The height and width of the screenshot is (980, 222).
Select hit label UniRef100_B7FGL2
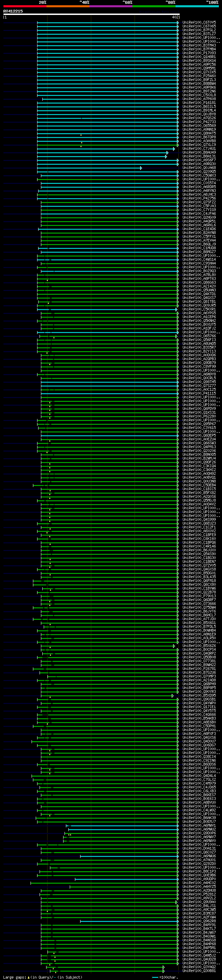199,30
